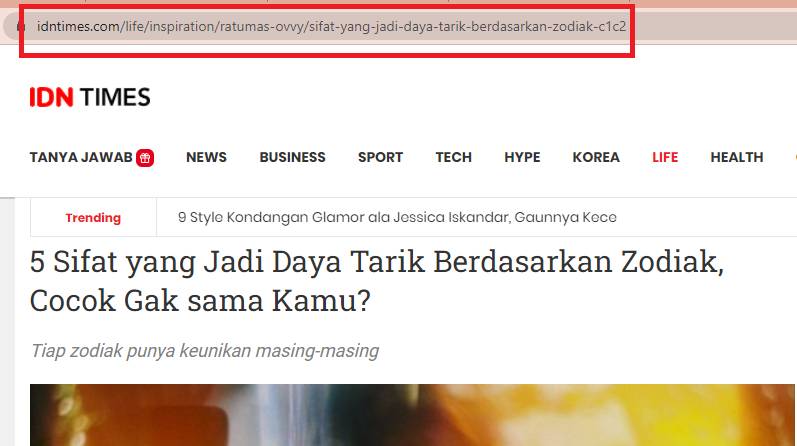Go to the Hype section

(522, 157)
